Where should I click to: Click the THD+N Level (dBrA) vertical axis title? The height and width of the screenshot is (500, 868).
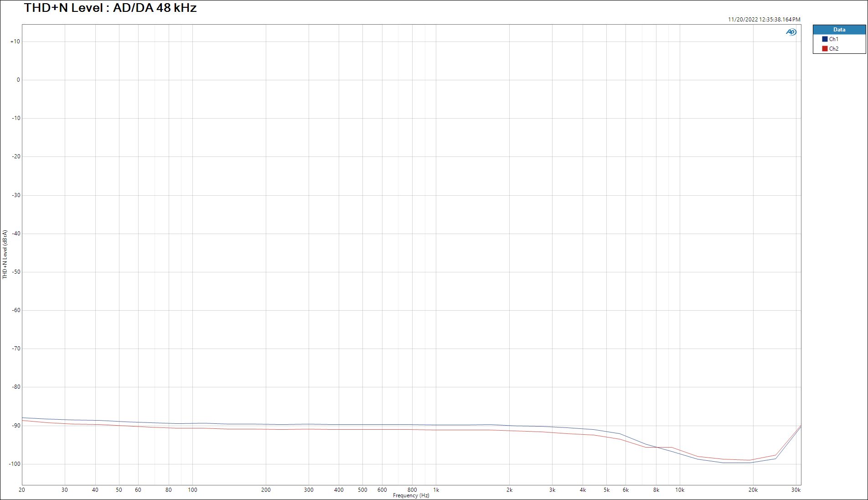(x=5, y=254)
